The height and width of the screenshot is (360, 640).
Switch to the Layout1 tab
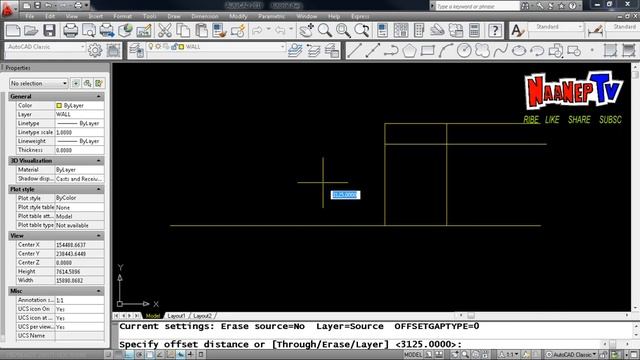[x=176, y=316]
